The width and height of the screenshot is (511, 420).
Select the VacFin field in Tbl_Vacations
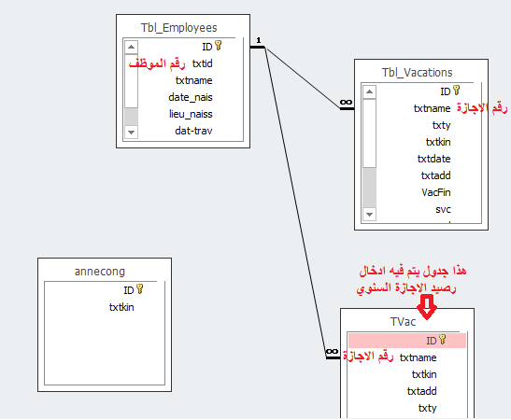(436, 192)
